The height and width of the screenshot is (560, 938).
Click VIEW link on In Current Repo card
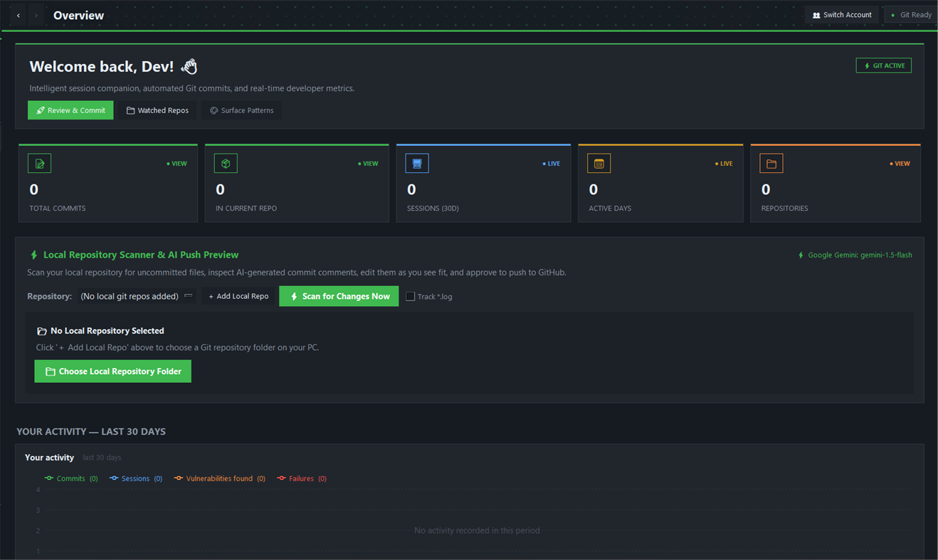tap(369, 164)
